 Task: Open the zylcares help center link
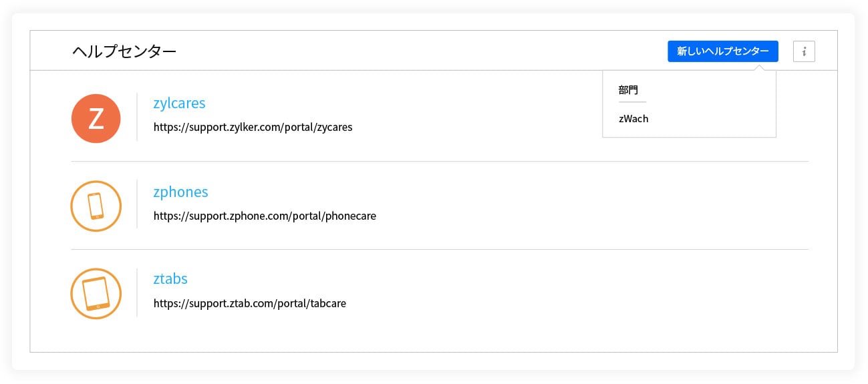click(179, 104)
